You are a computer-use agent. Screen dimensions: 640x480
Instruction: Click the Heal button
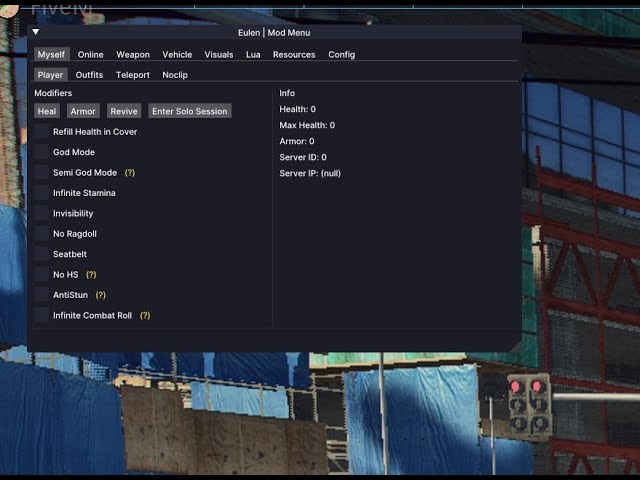tap(47, 111)
